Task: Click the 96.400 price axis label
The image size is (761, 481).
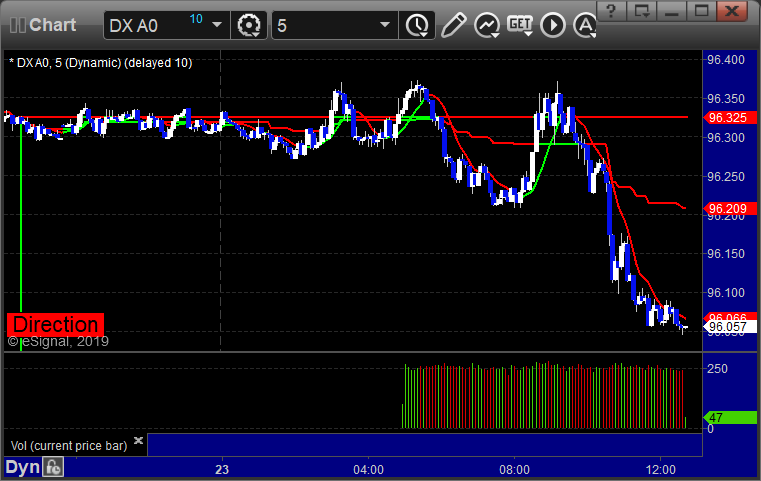Action: point(726,60)
